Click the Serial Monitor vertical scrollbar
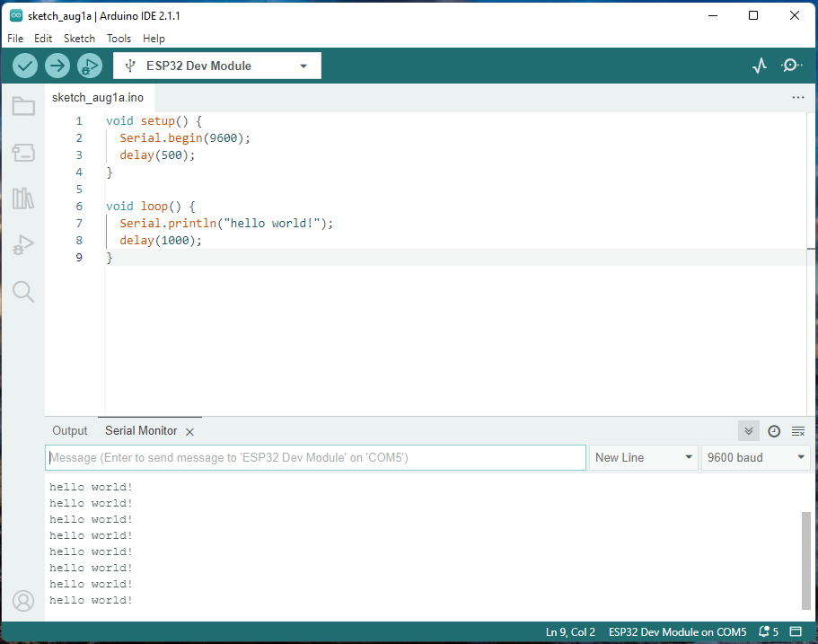 [x=805, y=560]
